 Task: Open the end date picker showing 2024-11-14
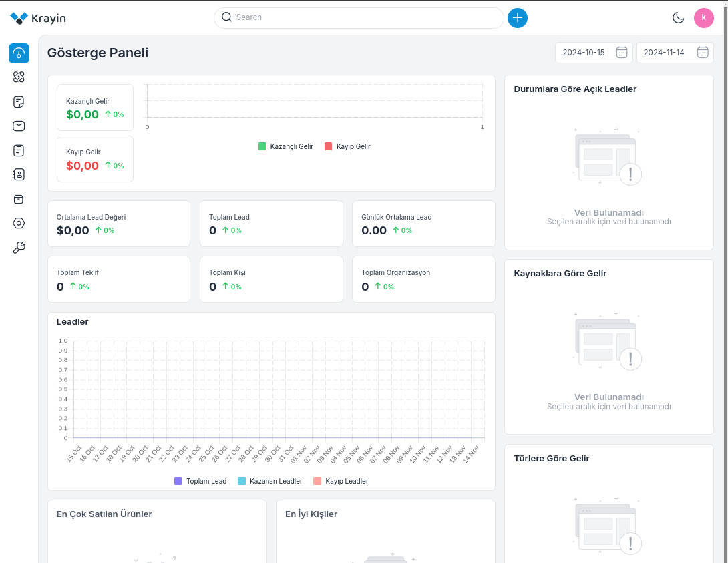pyautogui.click(x=675, y=53)
